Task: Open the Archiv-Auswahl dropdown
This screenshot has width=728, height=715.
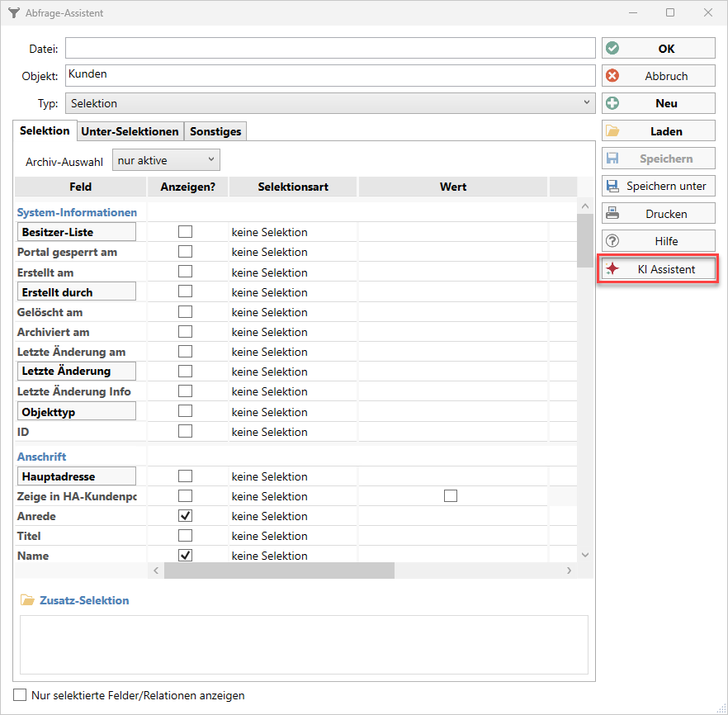Action: click(x=166, y=160)
